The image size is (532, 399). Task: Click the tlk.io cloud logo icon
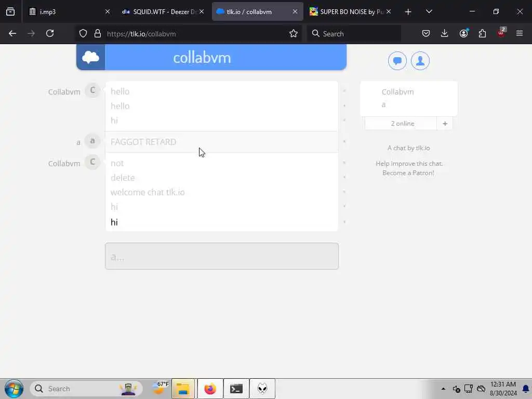90,57
